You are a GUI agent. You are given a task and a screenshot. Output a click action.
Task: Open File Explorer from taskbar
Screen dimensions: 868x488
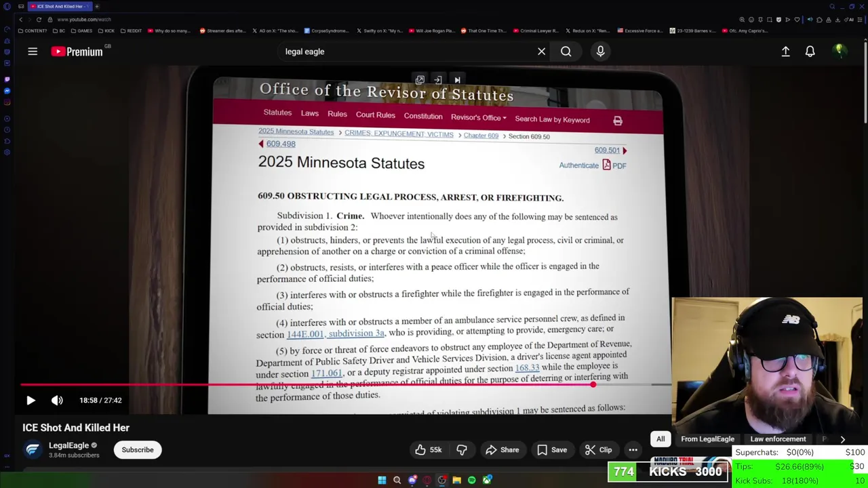(x=456, y=481)
